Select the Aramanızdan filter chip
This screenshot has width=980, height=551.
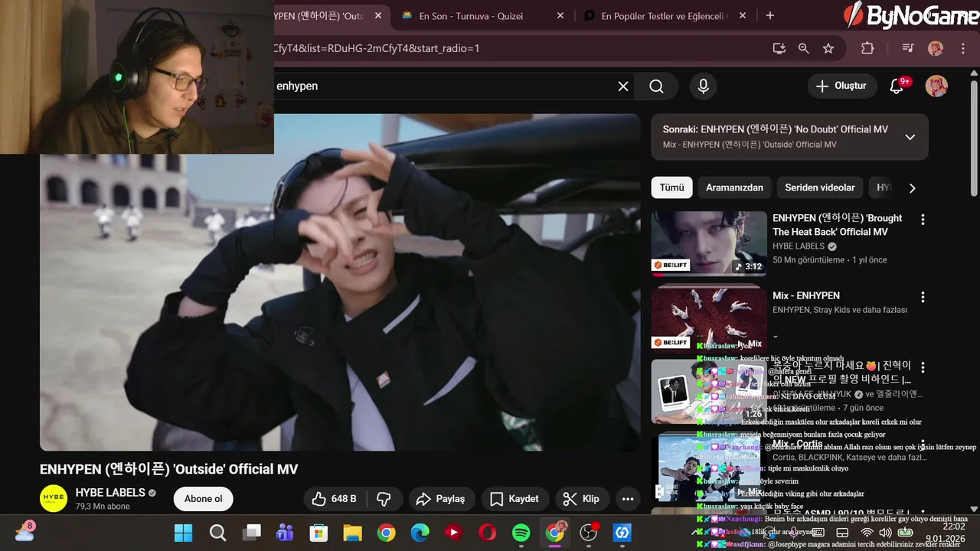point(734,187)
